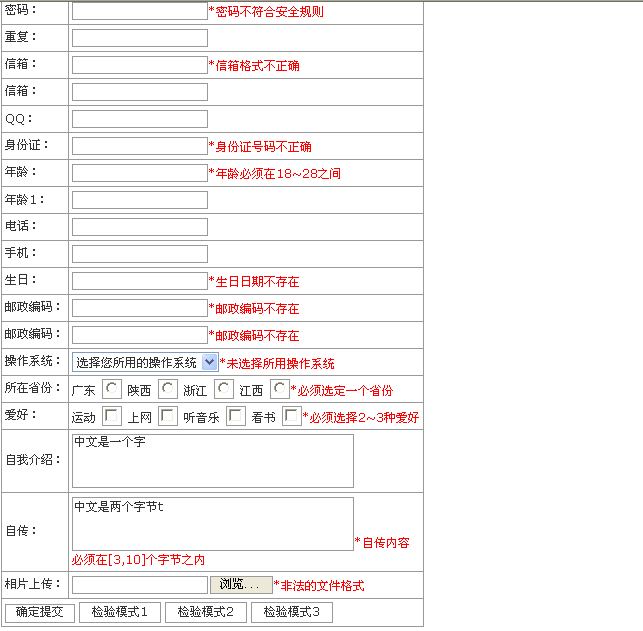Viewport: 643px width, 631px height.
Task: Click the 未选择所用操作系统 error text
Action: tap(277, 363)
